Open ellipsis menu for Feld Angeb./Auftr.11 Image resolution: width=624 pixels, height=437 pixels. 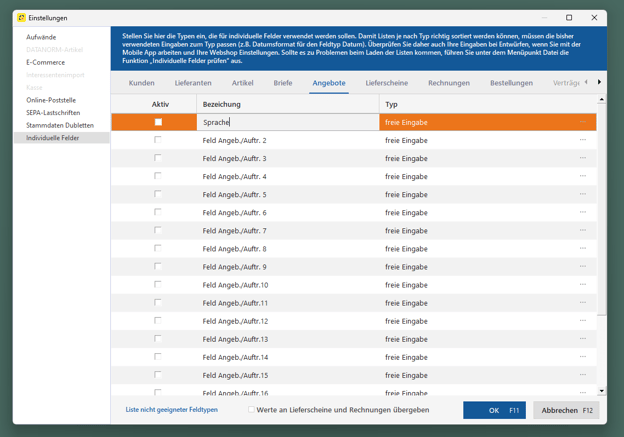(x=583, y=303)
